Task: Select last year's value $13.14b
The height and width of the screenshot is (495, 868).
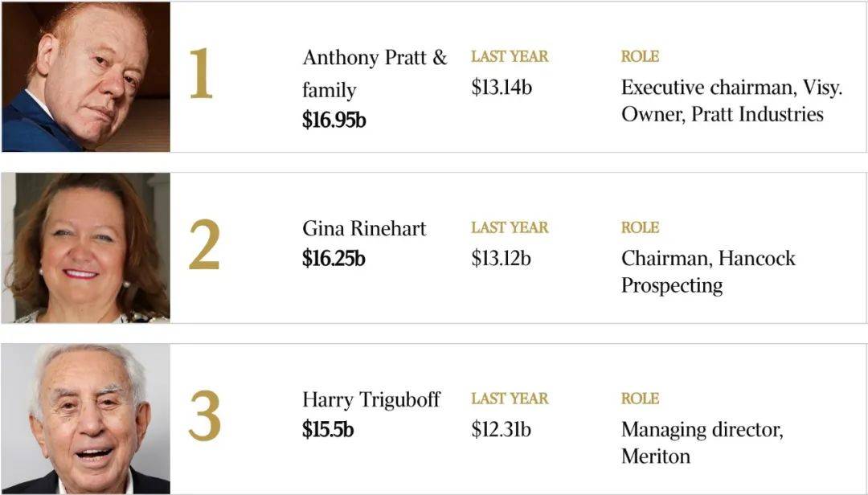Action: [x=502, y=88]
